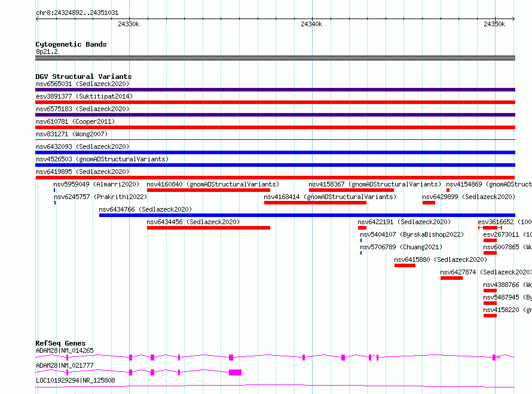
Task: Click nsv6434456 (Sedlazeck2020) label
Action: click(193, 222)
